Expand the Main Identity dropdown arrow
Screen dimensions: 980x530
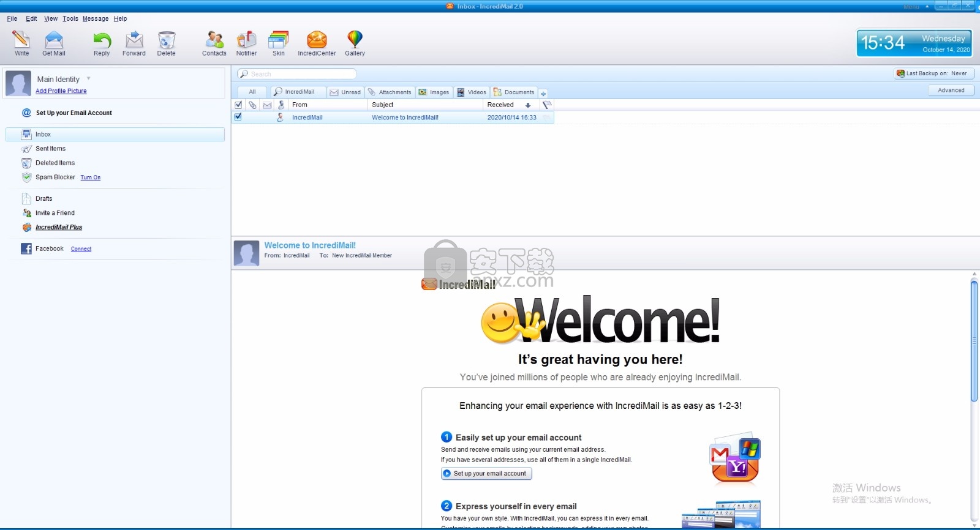point(88,78)
